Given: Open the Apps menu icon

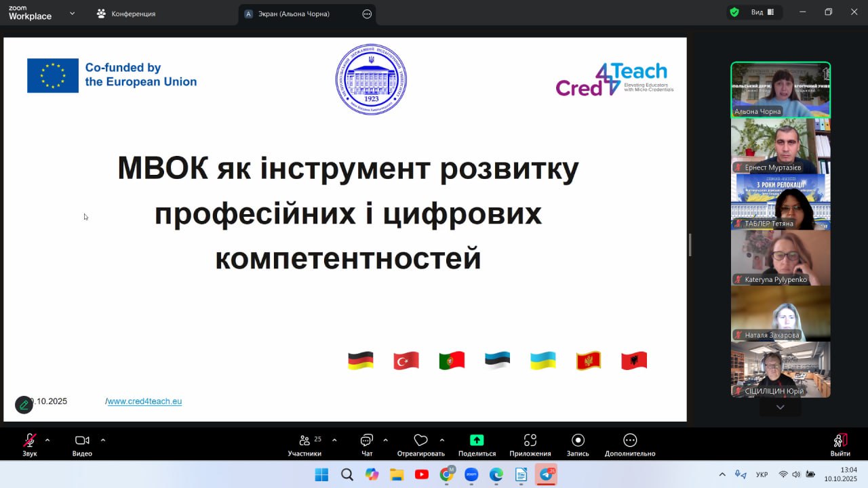Looking at the screenshot, I should (x=530, y=441).
